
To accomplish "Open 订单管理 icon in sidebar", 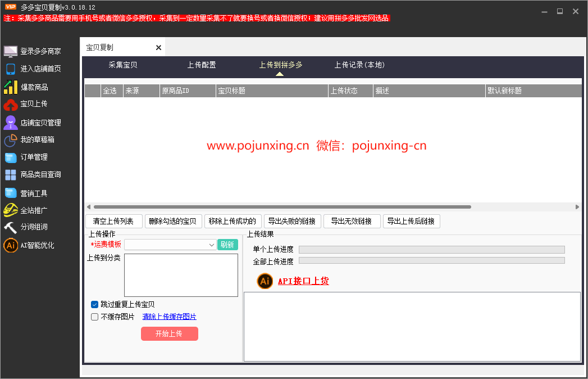I will (11, 157).
